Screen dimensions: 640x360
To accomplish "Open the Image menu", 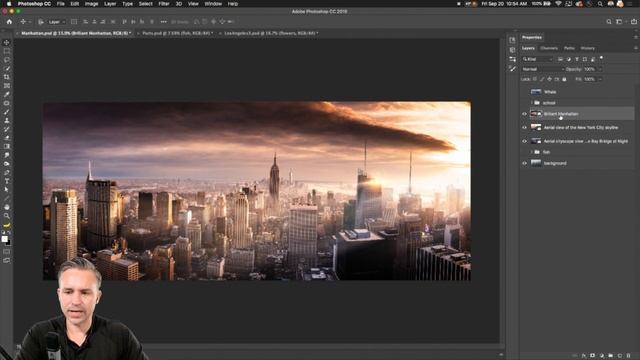I will click(91, 4).
